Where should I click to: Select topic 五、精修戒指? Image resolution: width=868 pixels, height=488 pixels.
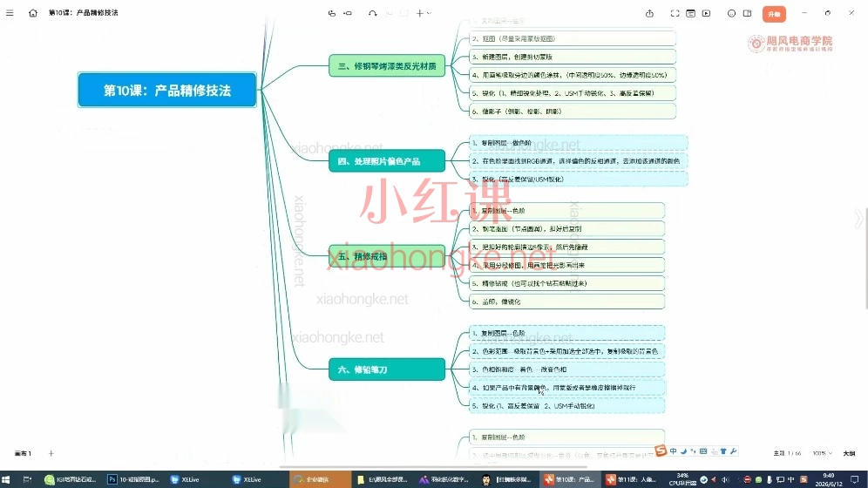[387, 256]
